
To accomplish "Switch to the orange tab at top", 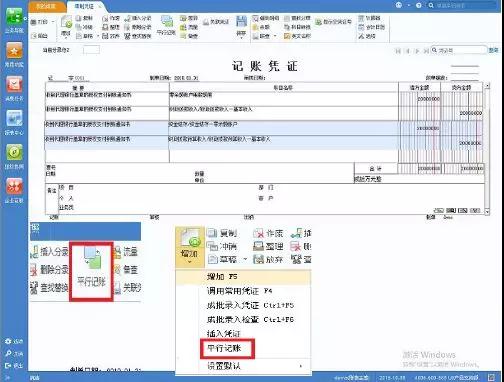I will click(47, 6).
